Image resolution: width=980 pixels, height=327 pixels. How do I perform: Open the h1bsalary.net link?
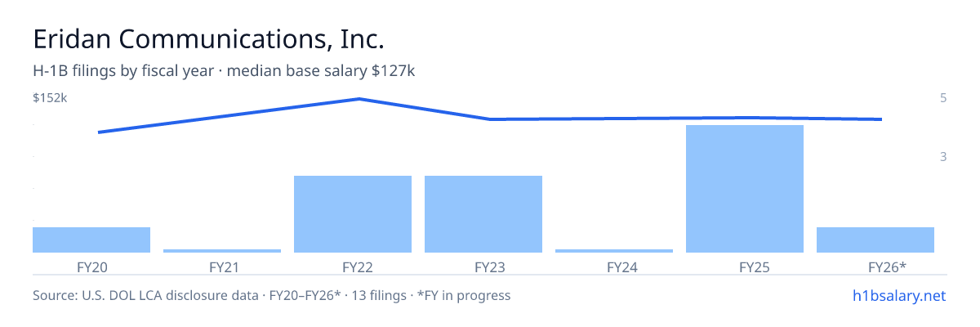[x=898, y=295]
